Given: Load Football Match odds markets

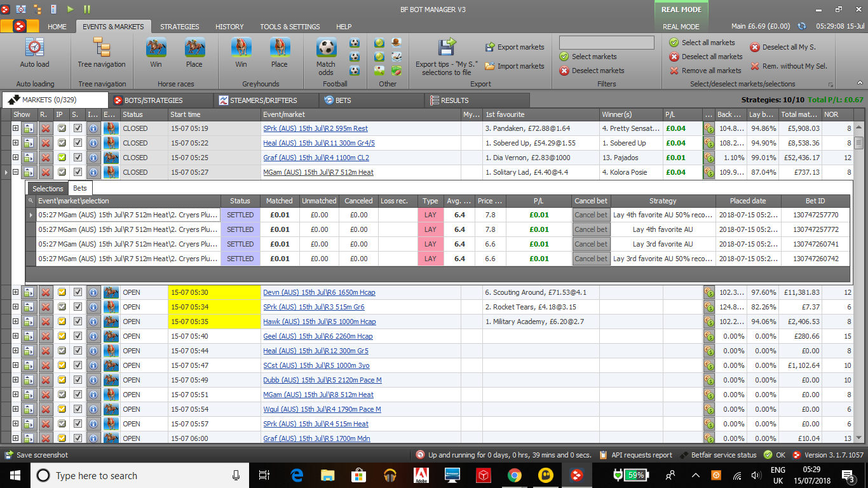Looking at the screenshot, I should [x=326, y=48].
